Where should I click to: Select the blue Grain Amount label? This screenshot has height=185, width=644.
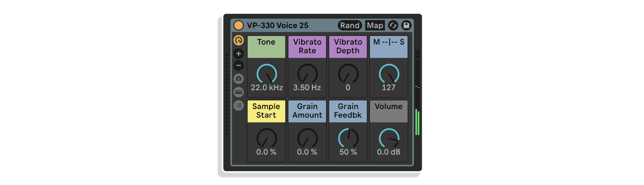point(307,111)
